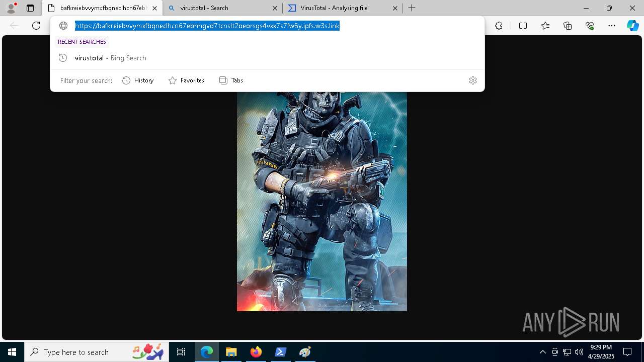644x362 pixels.
Task: Select the virustotal recent search suggestion
Action: click(267, 58)
